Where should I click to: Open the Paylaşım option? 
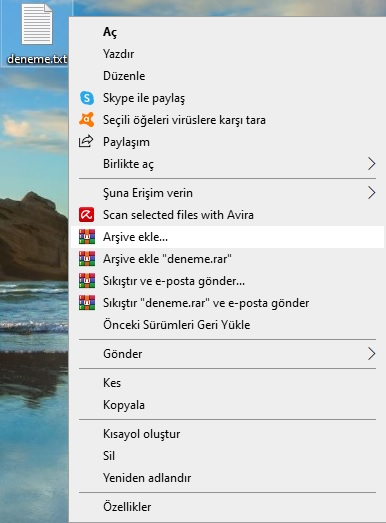[227, 142]
